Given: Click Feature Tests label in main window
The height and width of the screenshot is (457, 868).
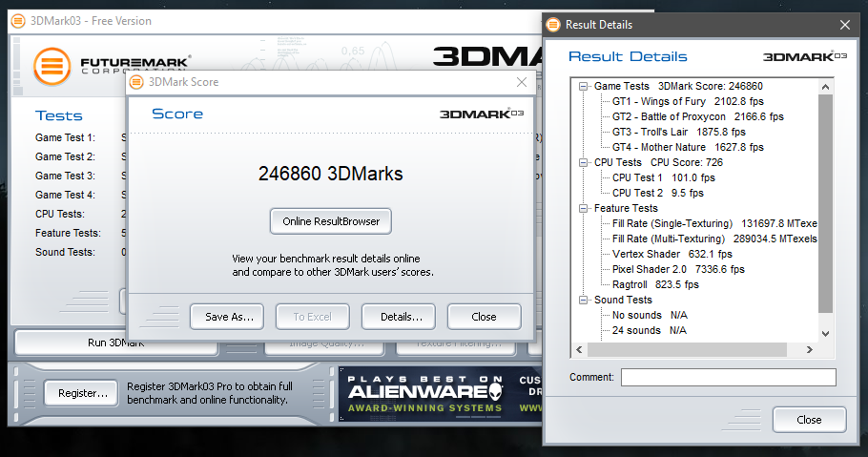Looking at the screenshot, I should [x=68, y=233].
